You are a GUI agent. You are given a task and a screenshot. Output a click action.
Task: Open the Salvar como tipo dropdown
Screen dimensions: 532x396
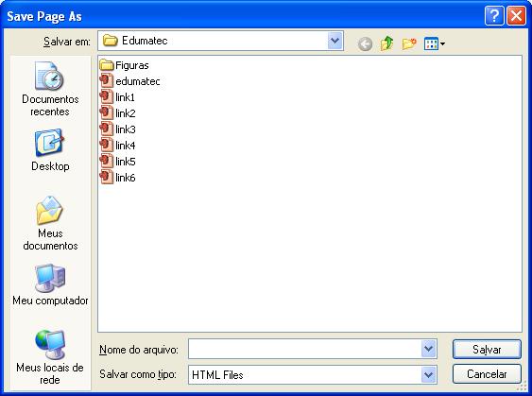point(428,374)
